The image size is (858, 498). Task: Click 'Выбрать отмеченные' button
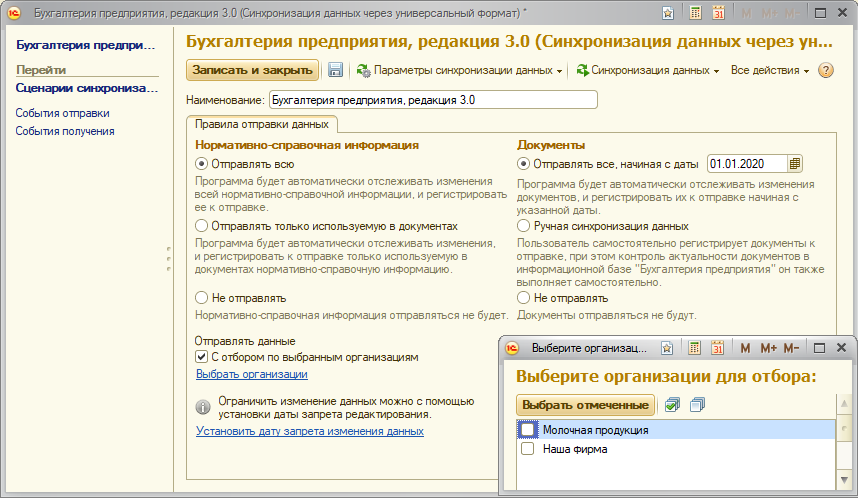click(x=585, y=405)
